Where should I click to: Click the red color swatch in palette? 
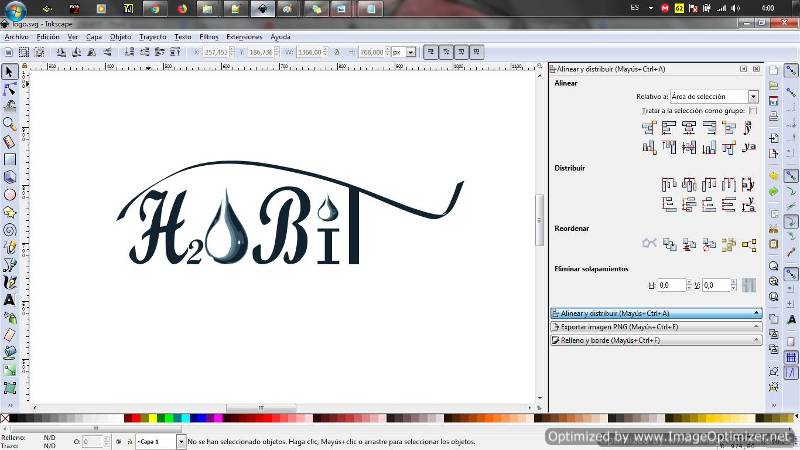pyautogui.click(x=136, y=418)
